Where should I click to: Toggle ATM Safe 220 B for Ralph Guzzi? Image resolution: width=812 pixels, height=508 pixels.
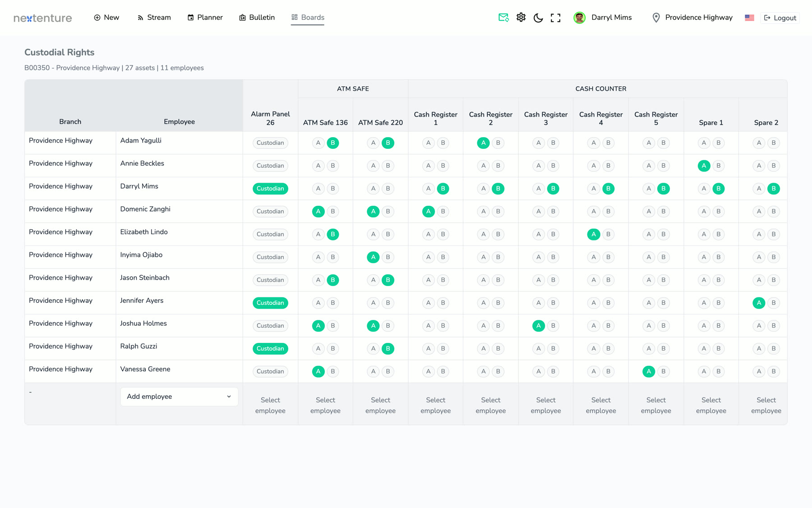388,349
